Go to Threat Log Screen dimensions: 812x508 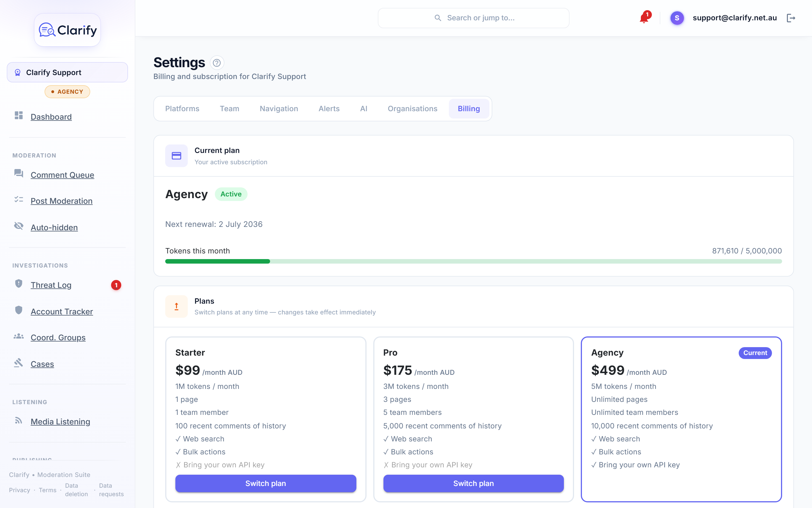tap(51, 285)
